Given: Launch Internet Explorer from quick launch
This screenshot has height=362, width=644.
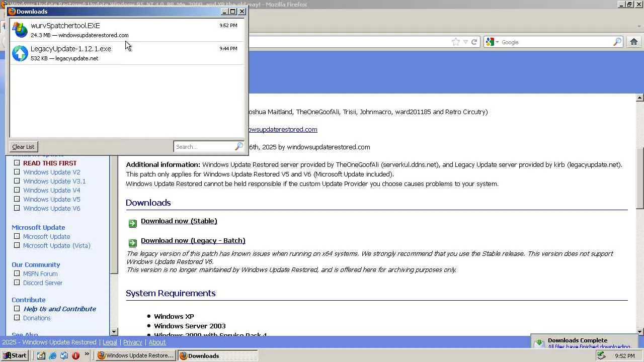Looking at the screenshot, I should coord(52,355).
